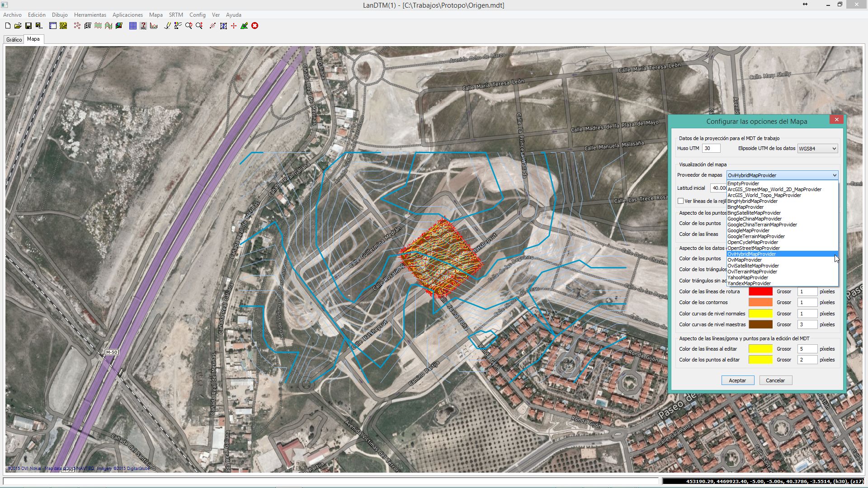868x488 pixels.
Task: Open the SRTM menu
Action: tap(176, 15)
